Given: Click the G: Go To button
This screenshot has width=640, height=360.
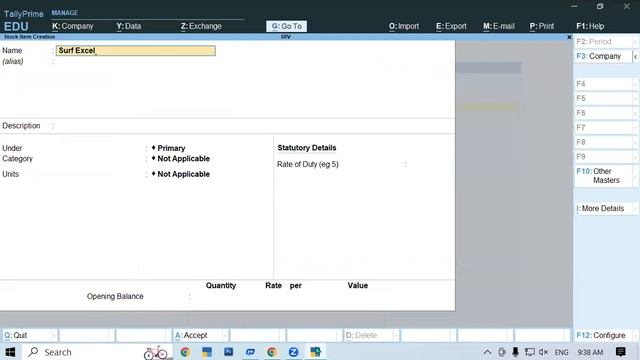Looking at the screenshot, I should click(287, 26).
